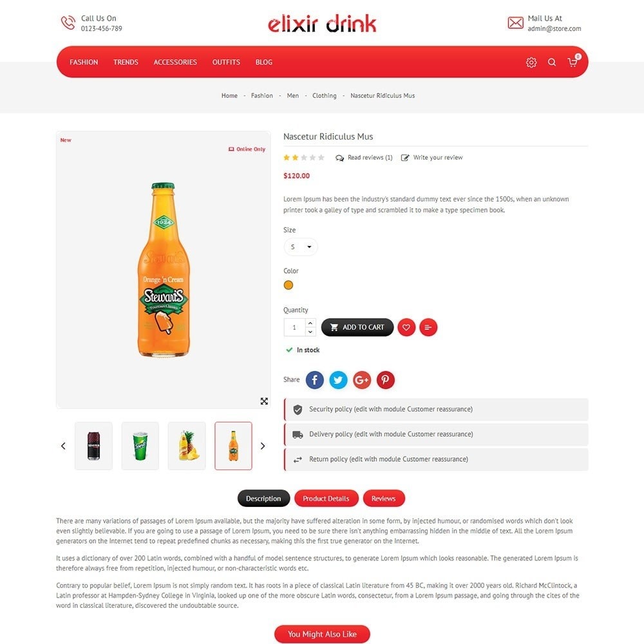This screenshot has height=644, width=644.
Task: Show next thumbnails with right chevron
Action: (x=263, y=446)
